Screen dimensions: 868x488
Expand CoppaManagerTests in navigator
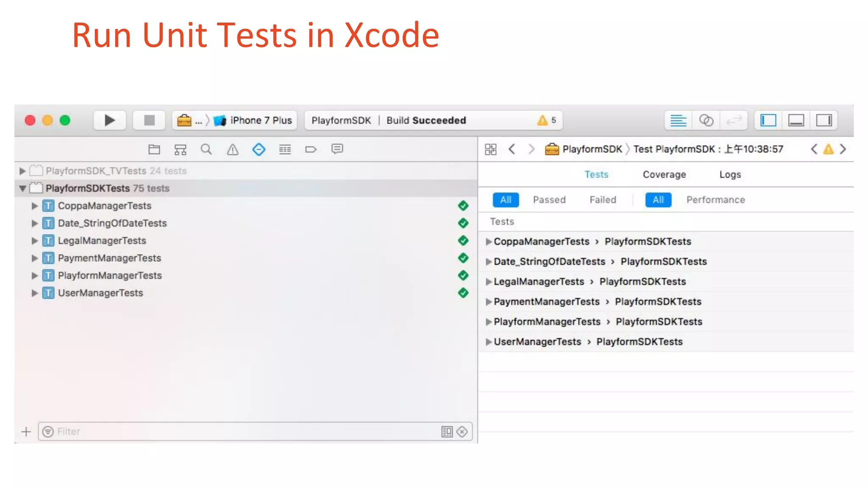(35, 206)
